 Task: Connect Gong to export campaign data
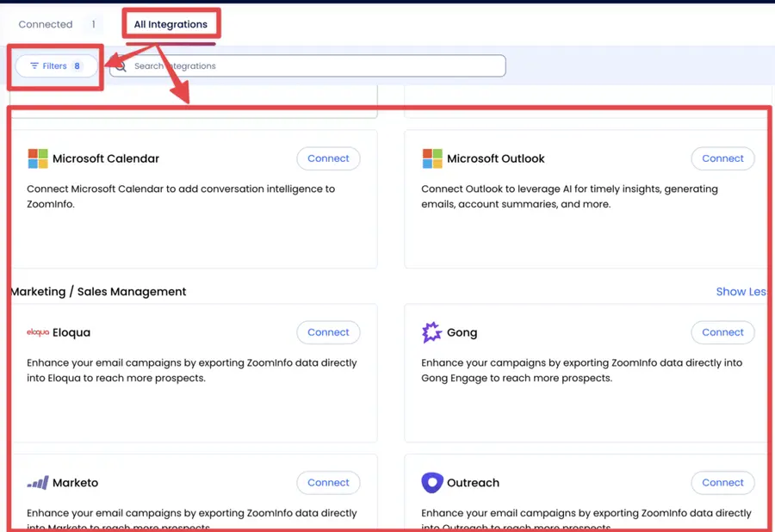(x=722, y=332)
